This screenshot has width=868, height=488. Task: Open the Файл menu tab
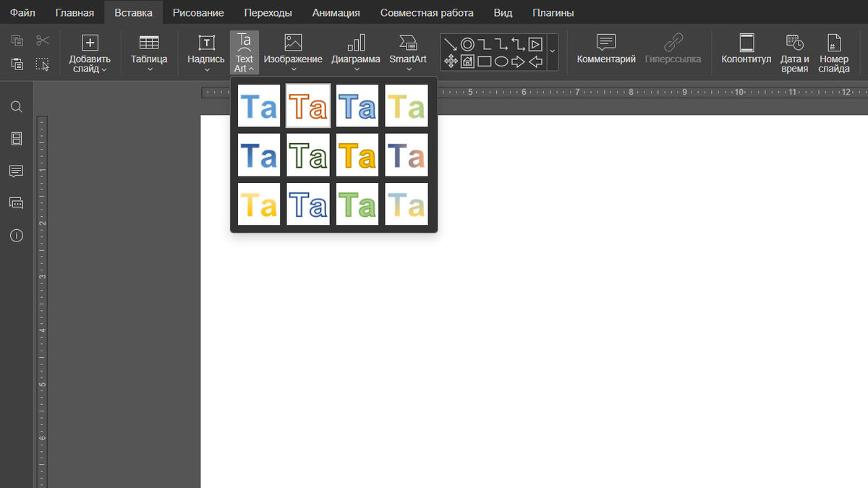[x=22, y=12]
